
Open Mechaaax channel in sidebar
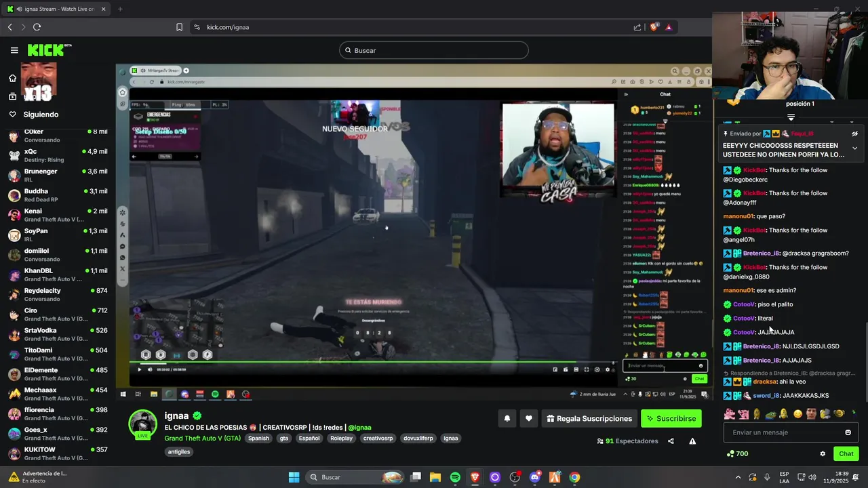coord(57,394)
